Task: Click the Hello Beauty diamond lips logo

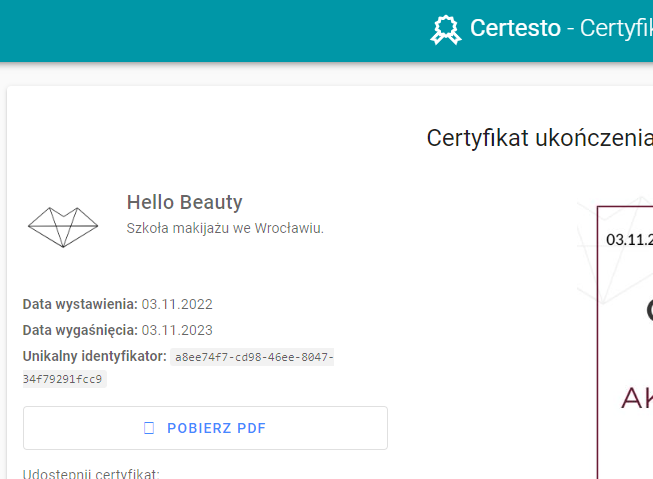Action: click(63, 227)
